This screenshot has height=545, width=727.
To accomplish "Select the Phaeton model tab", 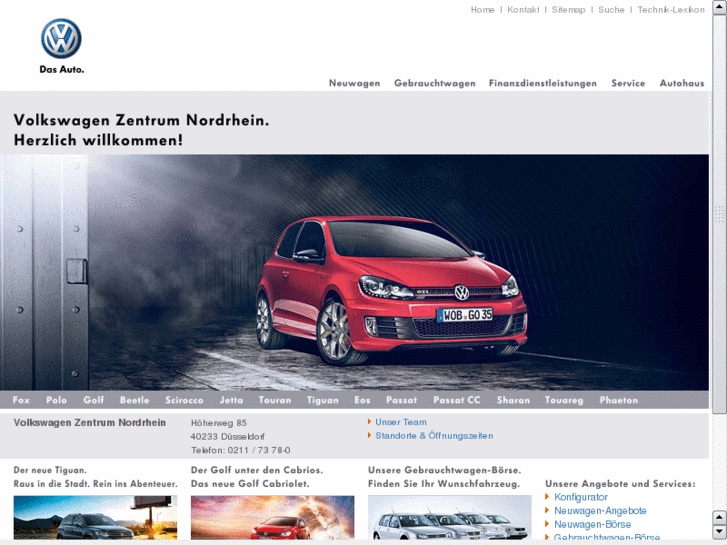I will coord(619,400).
